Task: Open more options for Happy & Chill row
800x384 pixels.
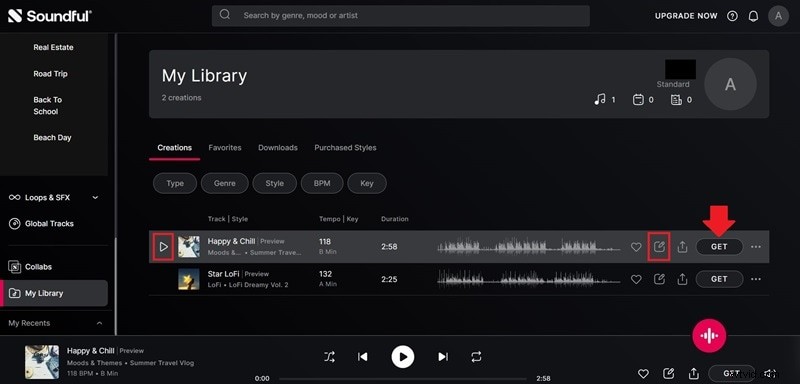Action: click(x=756, y=247)
